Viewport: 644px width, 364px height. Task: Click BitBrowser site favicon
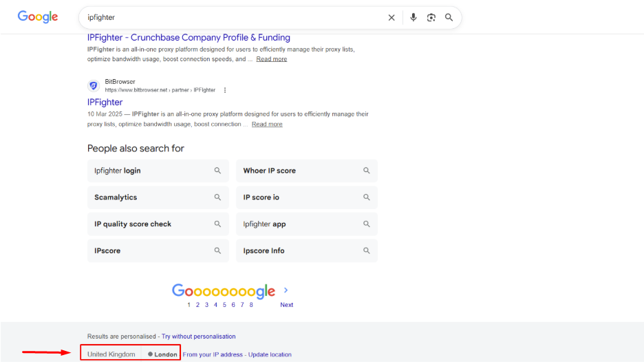tap(94, 85)
